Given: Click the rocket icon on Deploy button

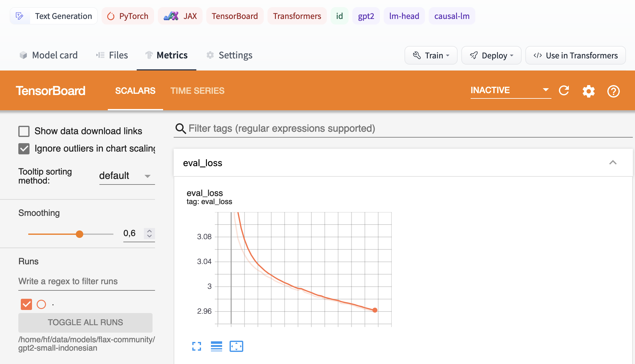Looking at the screenshot, I should click(474, 55).
